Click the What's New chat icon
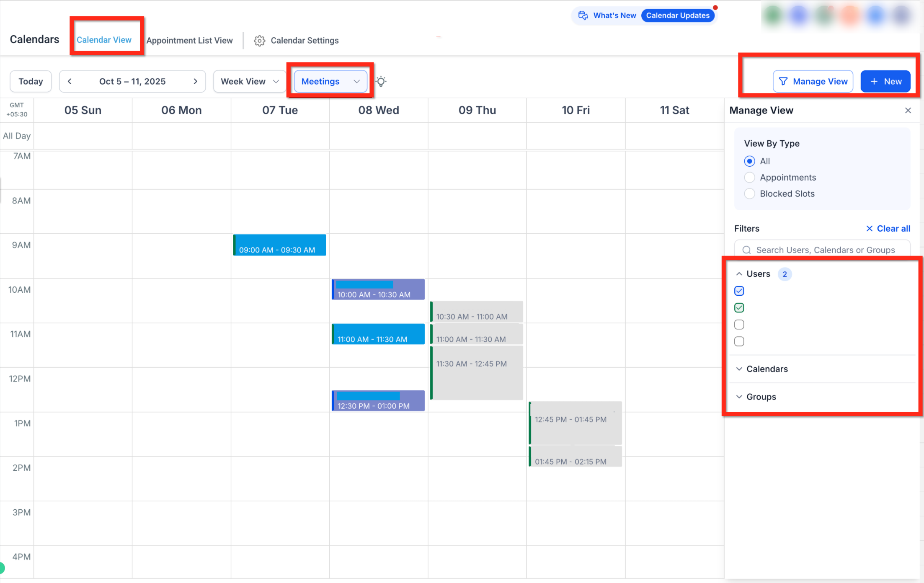The width and height of the screenshot is (924, 583). [583, 15]
